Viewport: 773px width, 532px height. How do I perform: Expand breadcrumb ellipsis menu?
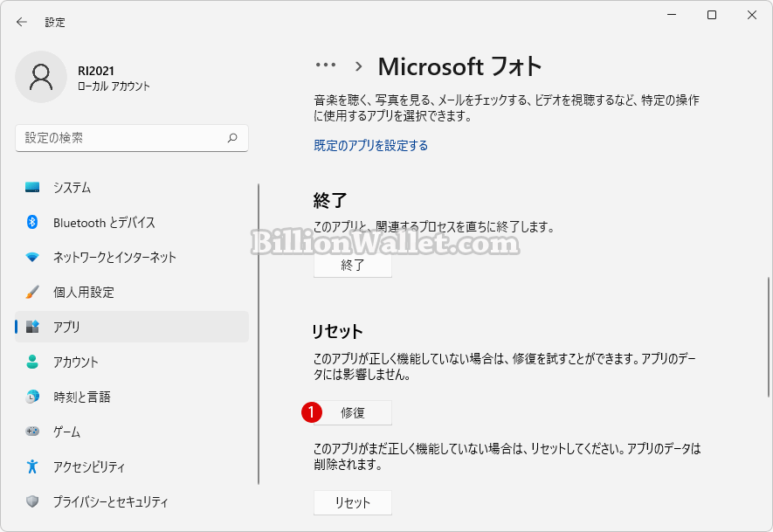click(326, 66)
